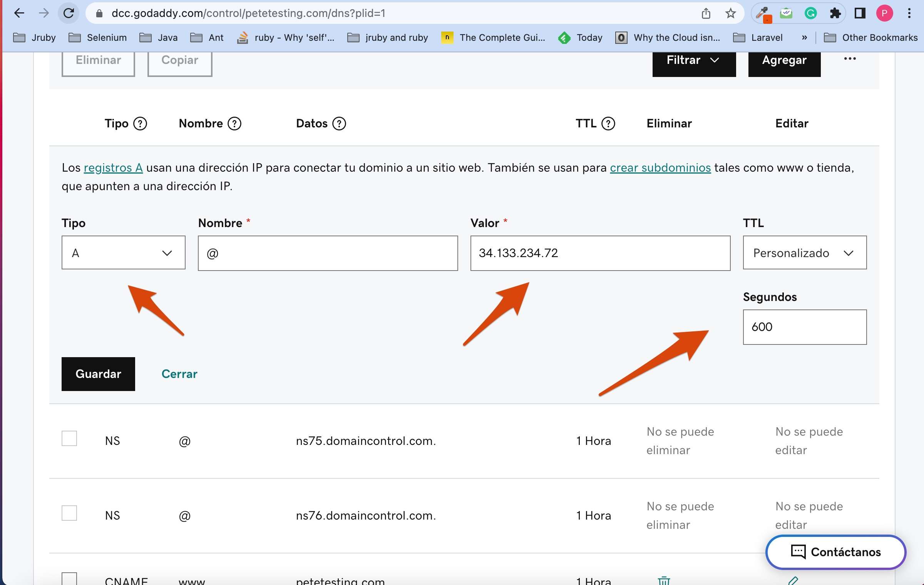Open the Tipo record type dropdown
Screen dimensions: 924x585
(123, 253)
